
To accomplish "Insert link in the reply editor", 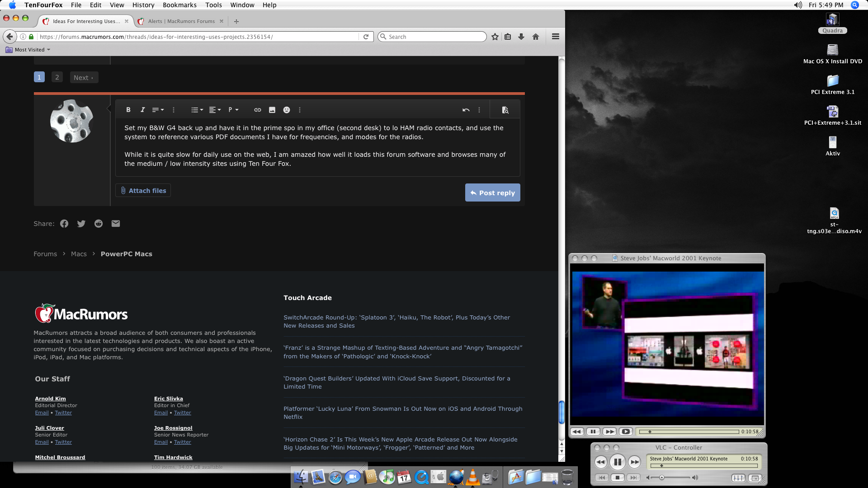I will (x=257, y=110).
